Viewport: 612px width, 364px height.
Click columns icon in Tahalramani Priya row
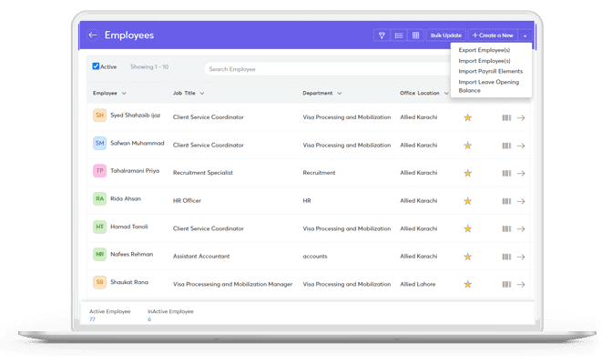point(506,173)
